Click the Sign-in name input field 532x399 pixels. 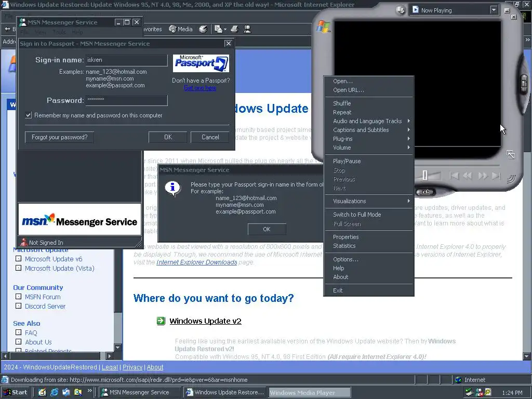click(x=127, y=60)
